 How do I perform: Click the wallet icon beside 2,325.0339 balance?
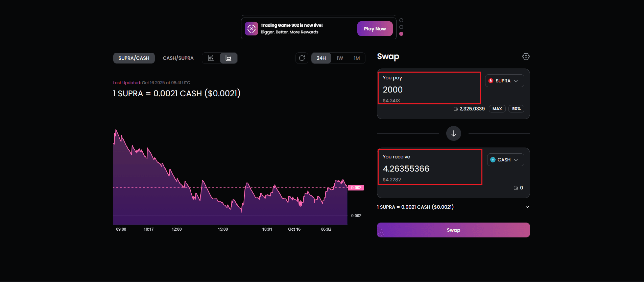(x=456, y=109)
